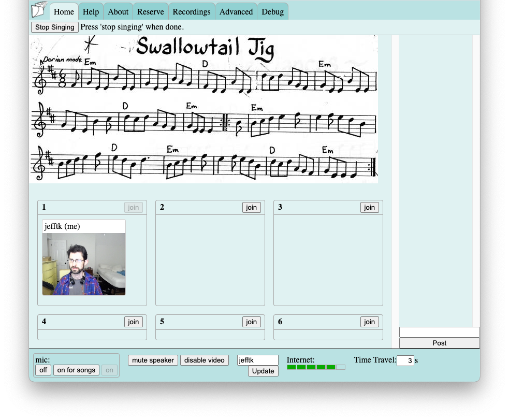509x420 pixels.
Task: Join bucket 3
Action: 369,208
